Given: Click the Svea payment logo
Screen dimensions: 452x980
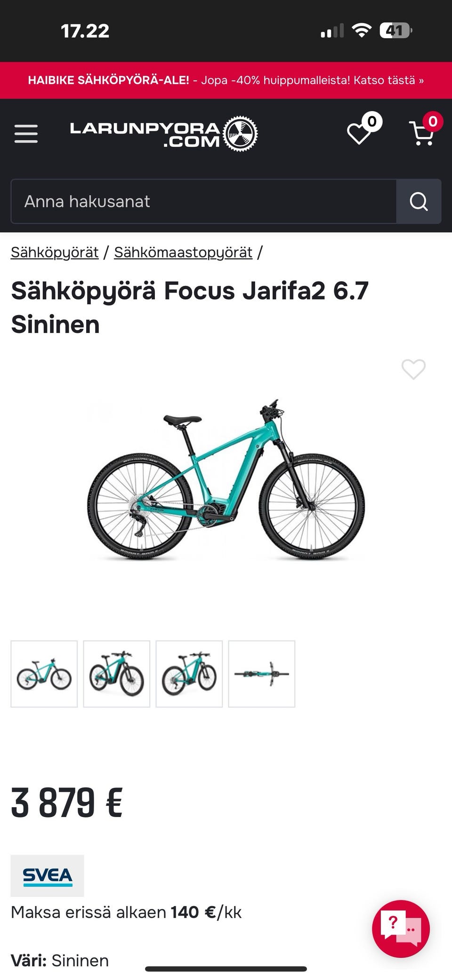Looking at the screenshot, I should tap(48, 875).
